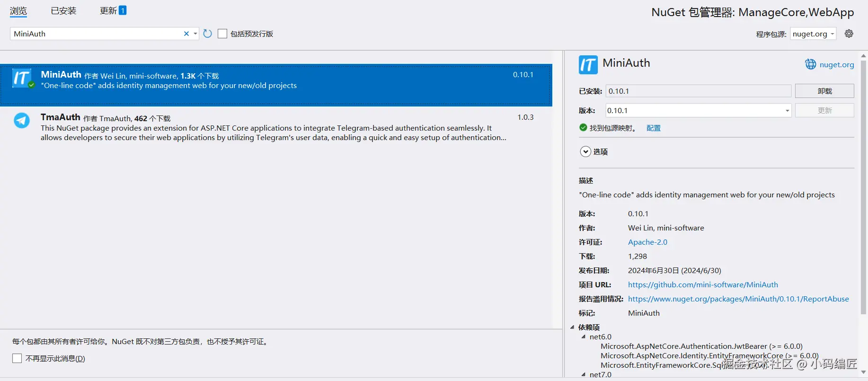The image size is (868, 381).
Task: Click the scrollbar up arrow in details pane
Action: point(863,56)
